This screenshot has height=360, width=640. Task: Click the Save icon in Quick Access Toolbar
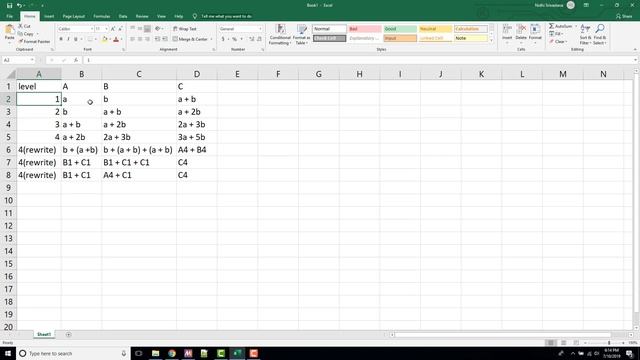point(9,6)
